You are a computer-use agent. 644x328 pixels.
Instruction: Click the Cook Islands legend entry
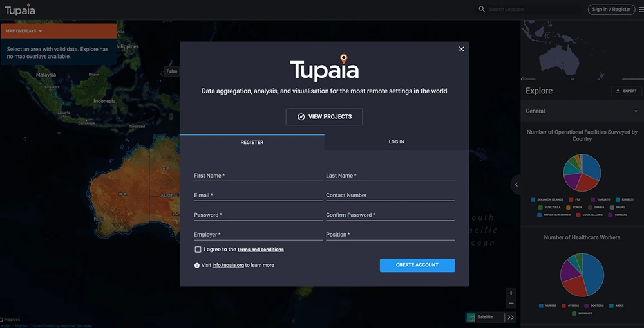(589, 215)
